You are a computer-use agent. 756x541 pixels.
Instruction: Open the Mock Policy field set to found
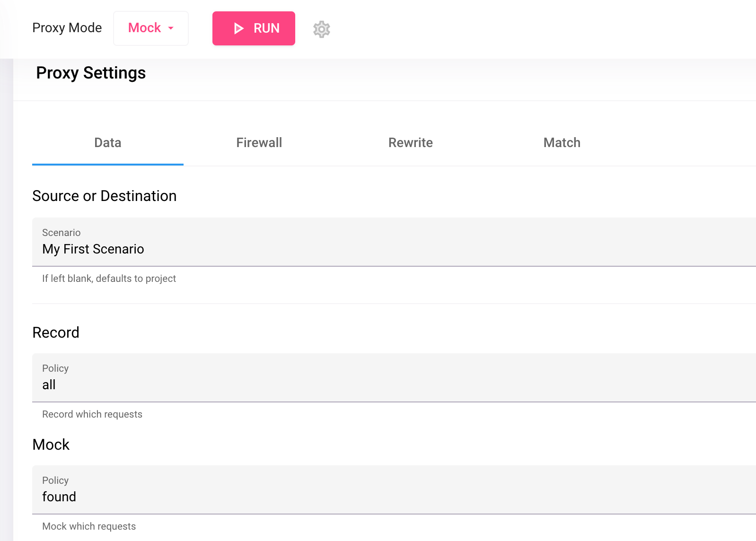pos(394,490)
